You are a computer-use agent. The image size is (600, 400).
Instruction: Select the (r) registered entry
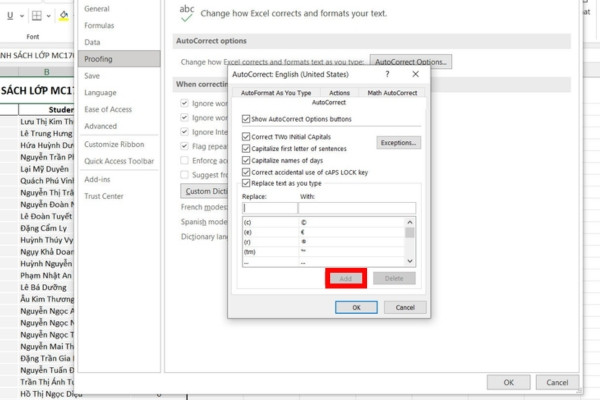(x=323, y=242)
